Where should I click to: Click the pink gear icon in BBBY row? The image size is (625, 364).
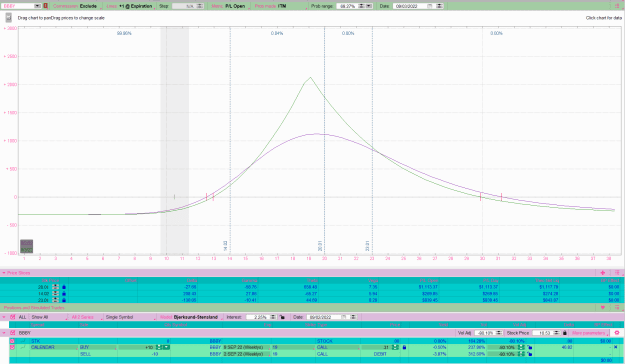pyautogui.click(x=617, y=333)
